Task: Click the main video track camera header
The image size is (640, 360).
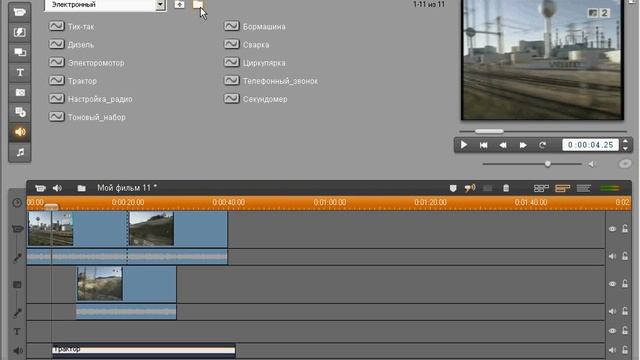Action: point(17,229)
